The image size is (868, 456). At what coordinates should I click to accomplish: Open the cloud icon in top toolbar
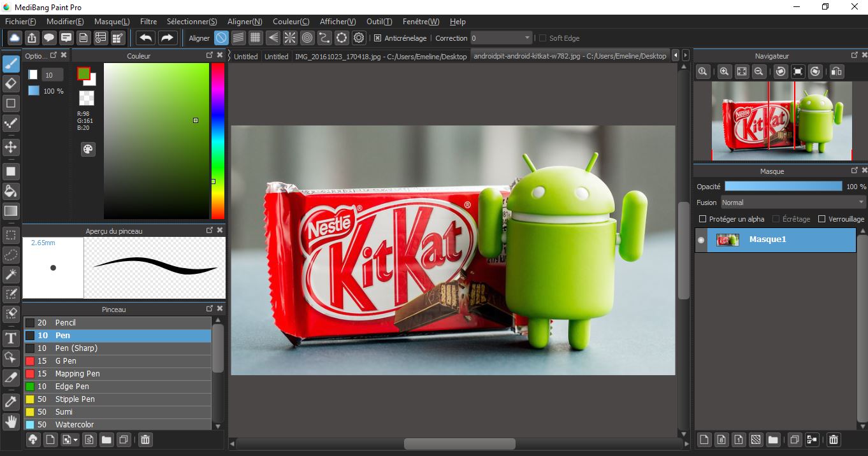(x=14, y=38)
